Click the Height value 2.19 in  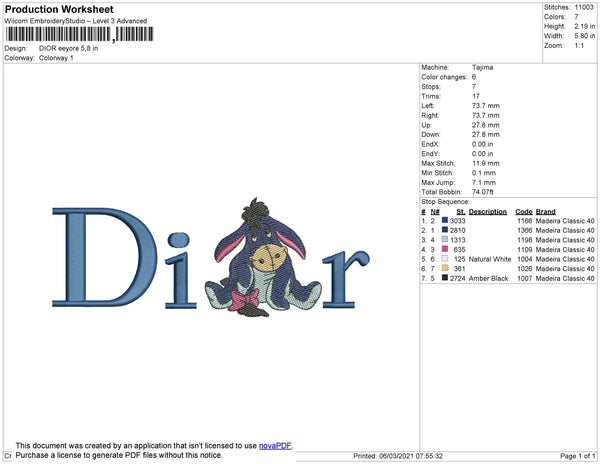(x=585, y=26)
